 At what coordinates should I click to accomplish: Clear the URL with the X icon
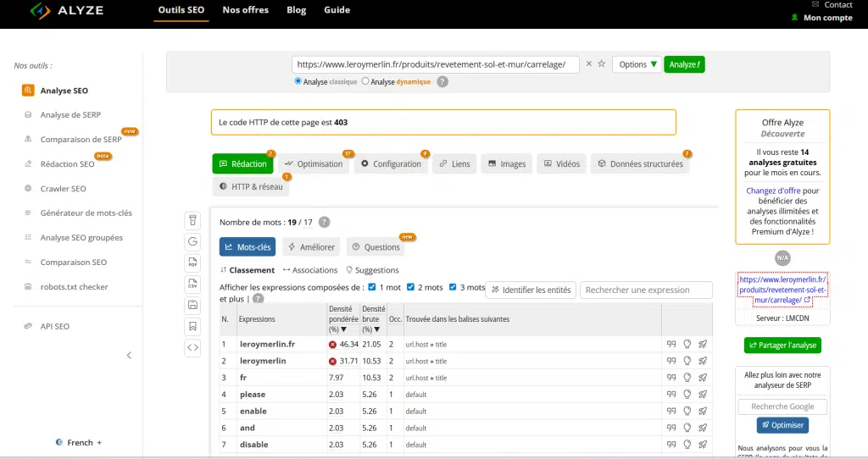point(589,64)
